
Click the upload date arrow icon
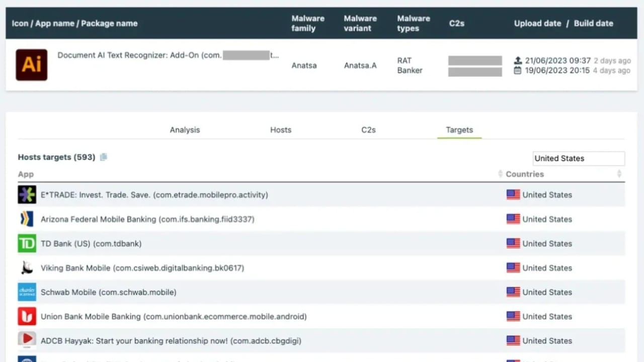[518, 60]
